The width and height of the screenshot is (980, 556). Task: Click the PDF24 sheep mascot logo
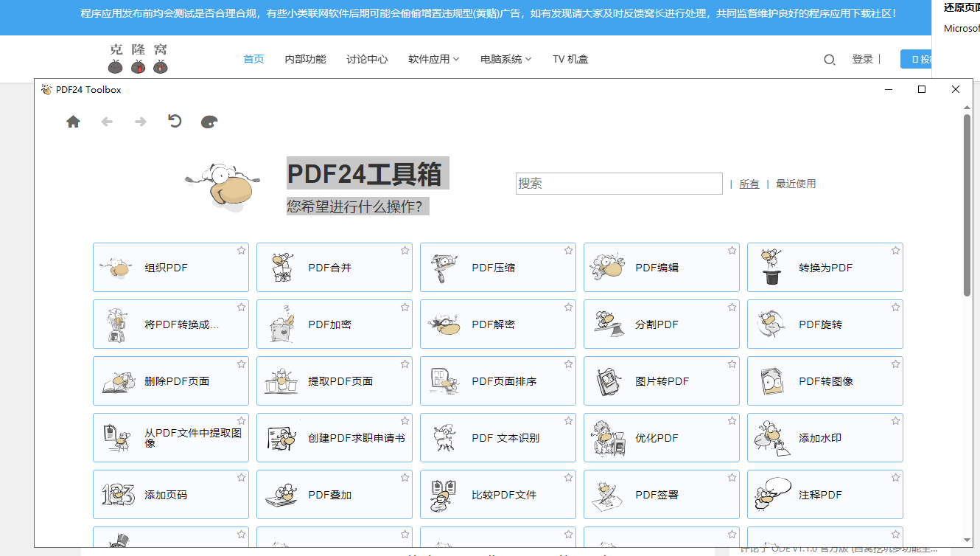pos(223,187)
